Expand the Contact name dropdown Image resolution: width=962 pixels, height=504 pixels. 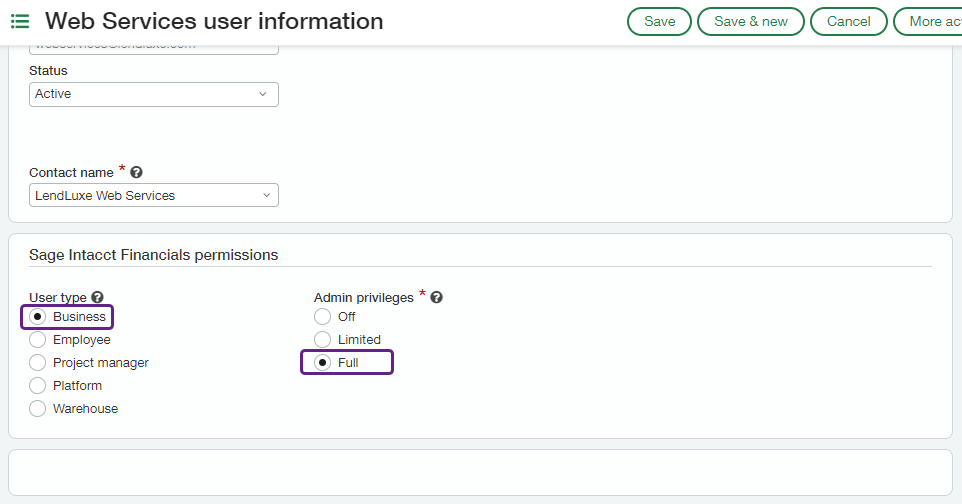[x=154, y=196]
